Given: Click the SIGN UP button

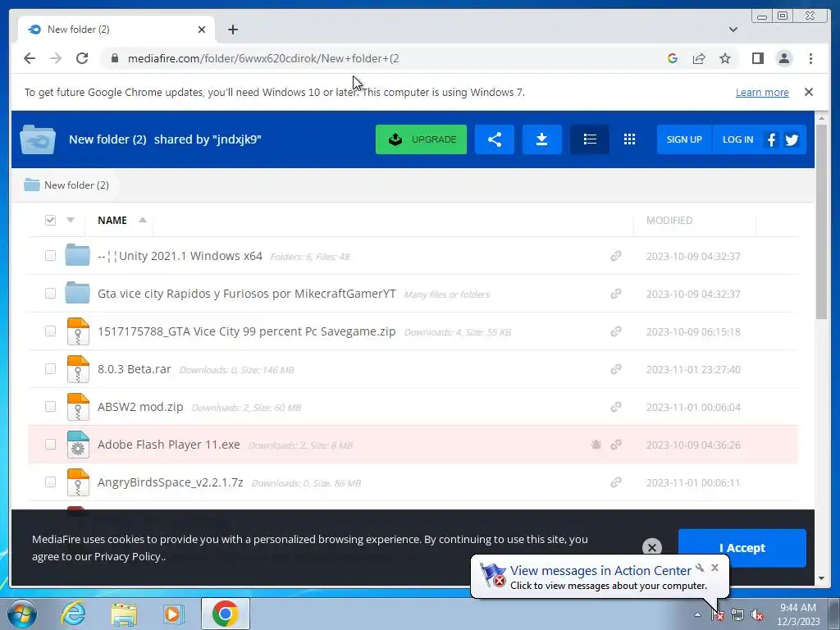Looking at the screenshot, I should pyautogui.click(x=684, y=139).
